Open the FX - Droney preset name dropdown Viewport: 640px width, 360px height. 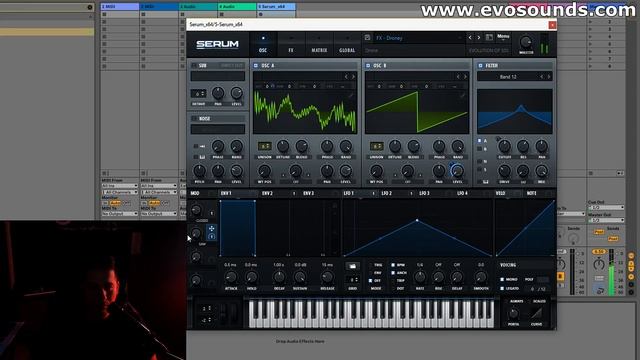tap(418, 38)
